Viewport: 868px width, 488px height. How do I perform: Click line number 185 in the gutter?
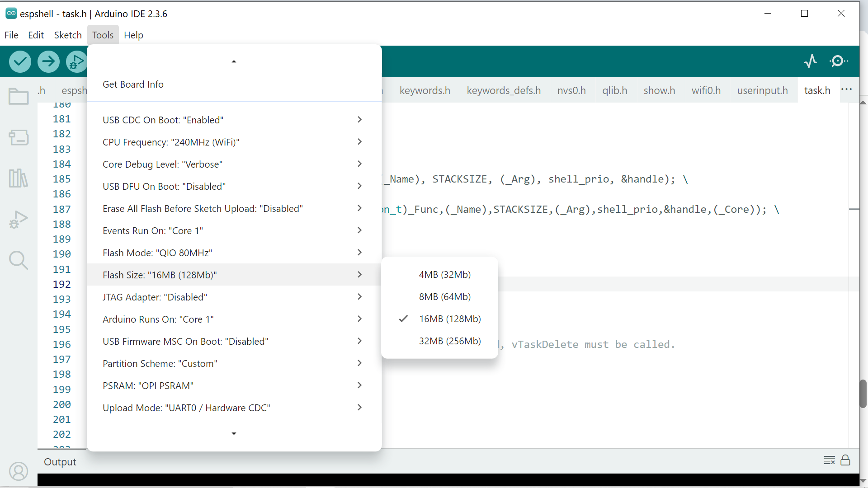coord(62,179)
